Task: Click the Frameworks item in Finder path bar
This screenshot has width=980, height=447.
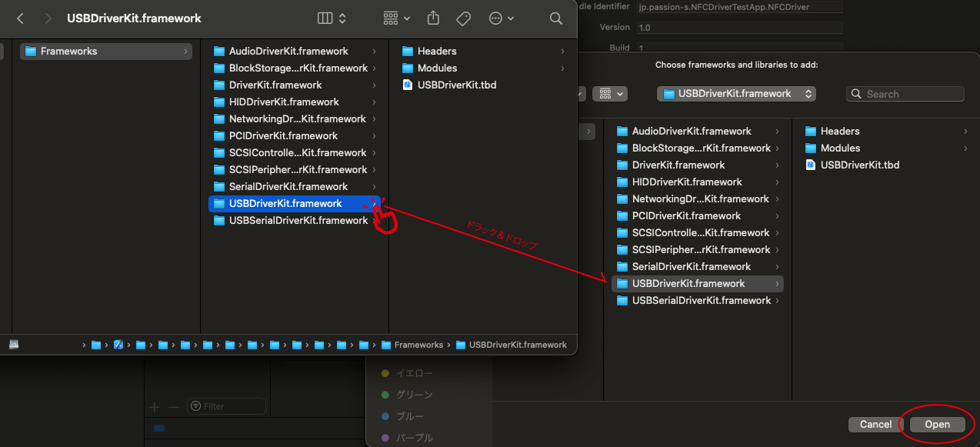Action: coord(418,345)
